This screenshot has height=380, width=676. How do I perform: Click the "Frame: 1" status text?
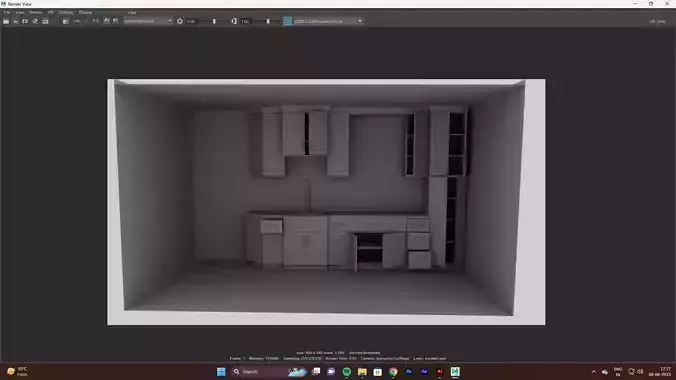click(237, 358)
